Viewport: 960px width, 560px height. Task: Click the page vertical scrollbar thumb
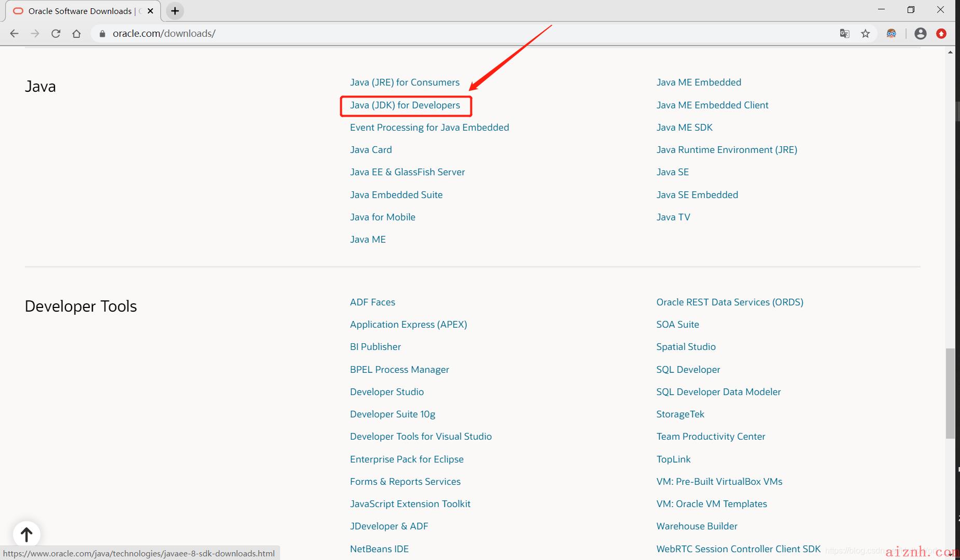pyautogui.click(x=950, y=393)
